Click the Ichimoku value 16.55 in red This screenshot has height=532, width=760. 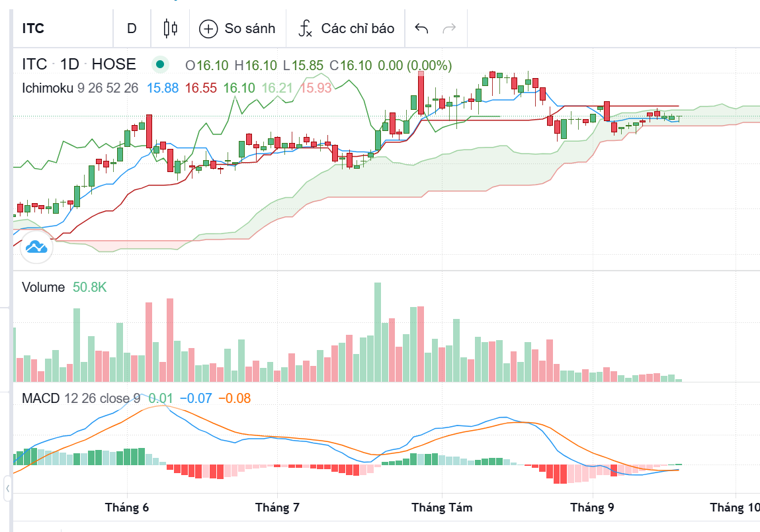pyautogui.click(x=200, y=88)
